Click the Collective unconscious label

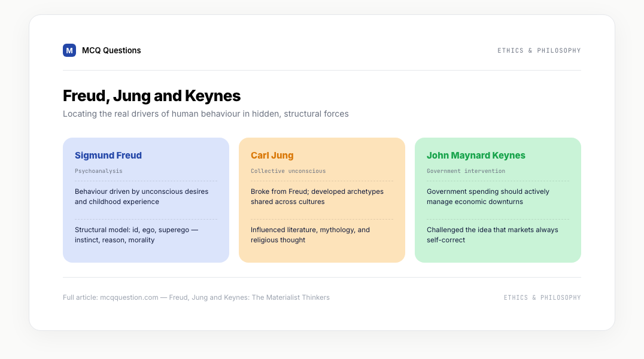tap(288, 171)
